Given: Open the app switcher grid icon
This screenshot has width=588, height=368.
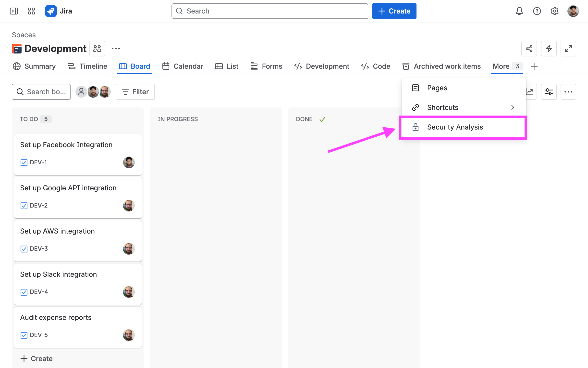Looking at the screenshot, I should (31, 11).
